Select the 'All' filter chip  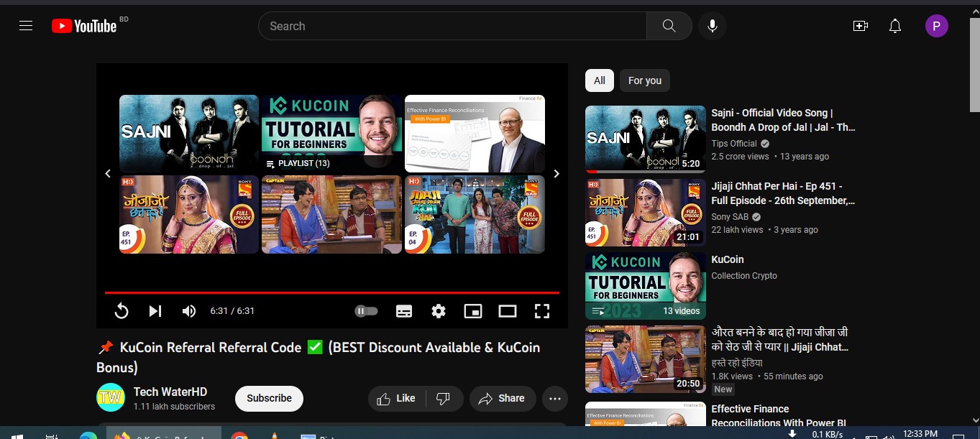tap(600, 80)
